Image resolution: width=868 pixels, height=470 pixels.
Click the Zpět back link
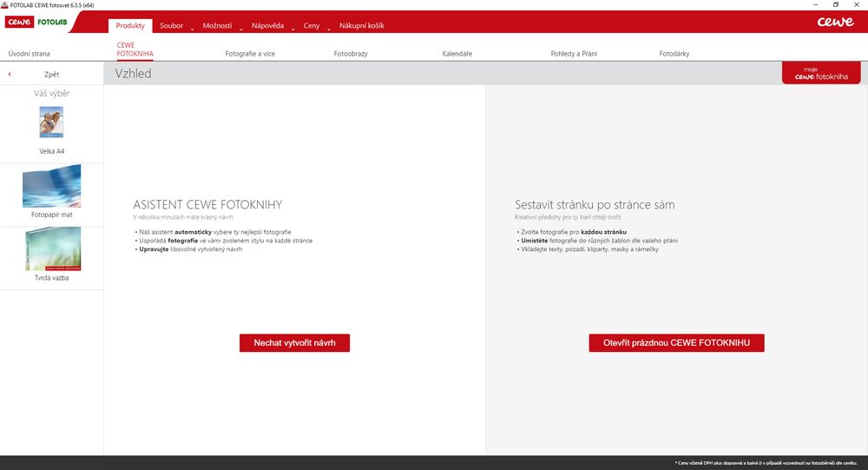point(51,74)
